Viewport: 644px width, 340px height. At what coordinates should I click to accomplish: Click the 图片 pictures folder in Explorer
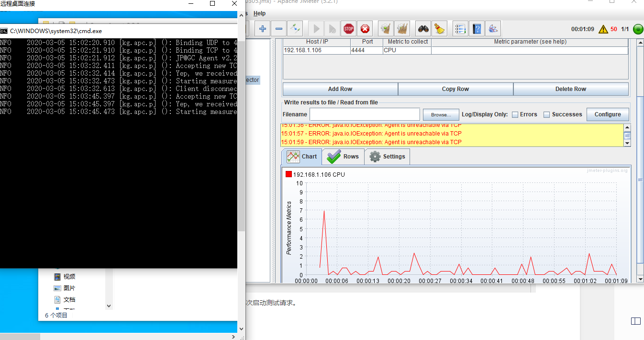coord(65,288)
